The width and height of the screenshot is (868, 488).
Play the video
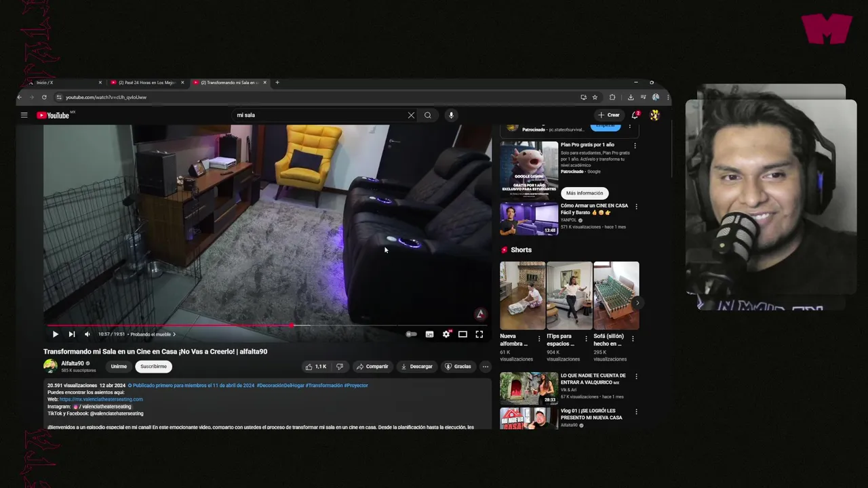(x=56, y=334)
